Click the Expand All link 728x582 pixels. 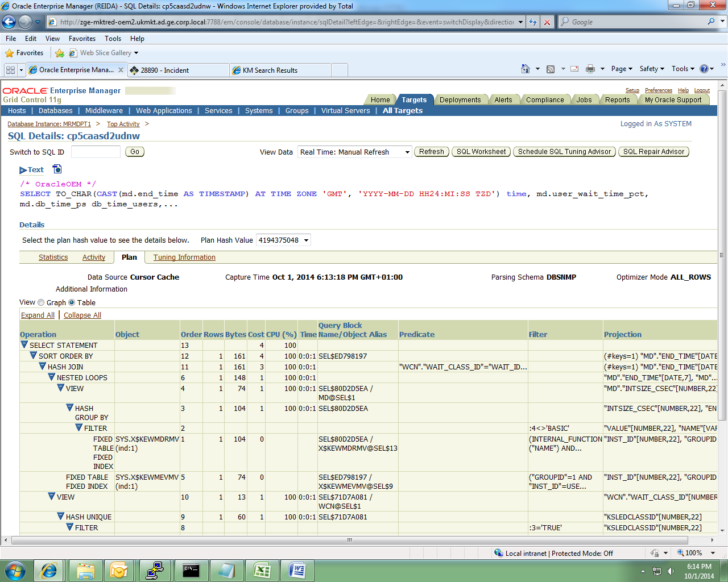[x=38, y=315]
